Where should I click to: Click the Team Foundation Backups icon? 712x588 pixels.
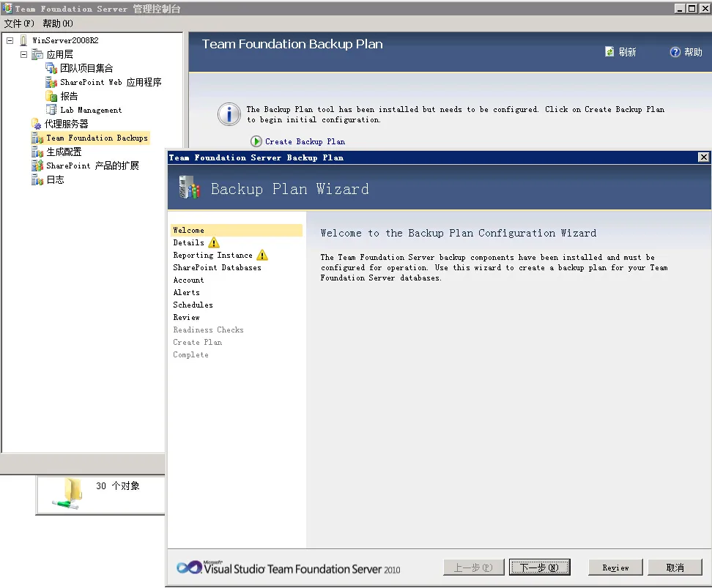37,138
